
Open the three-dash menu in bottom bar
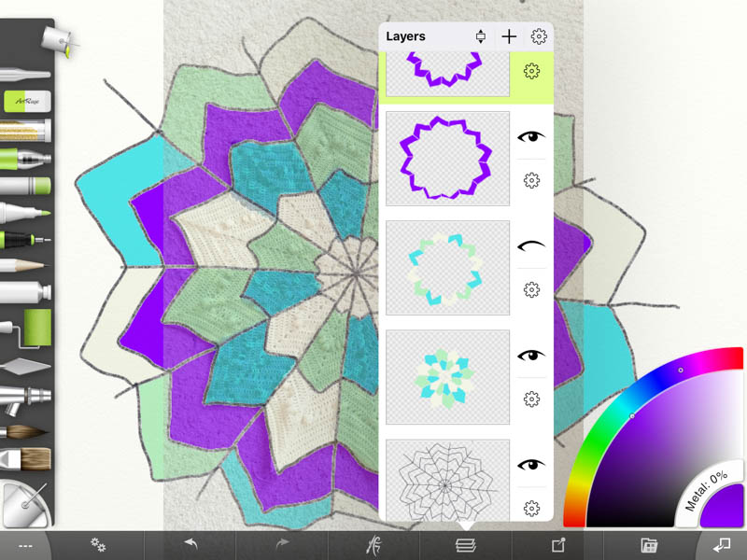(x=25, y=546)
